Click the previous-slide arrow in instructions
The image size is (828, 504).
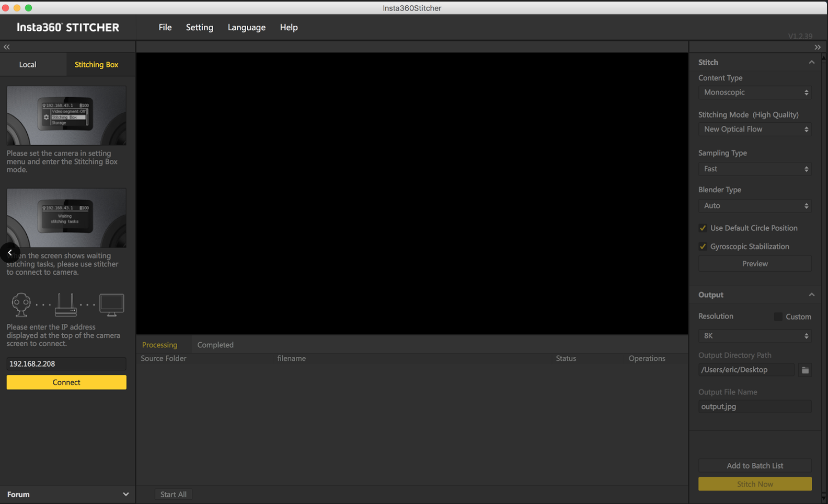10,253
